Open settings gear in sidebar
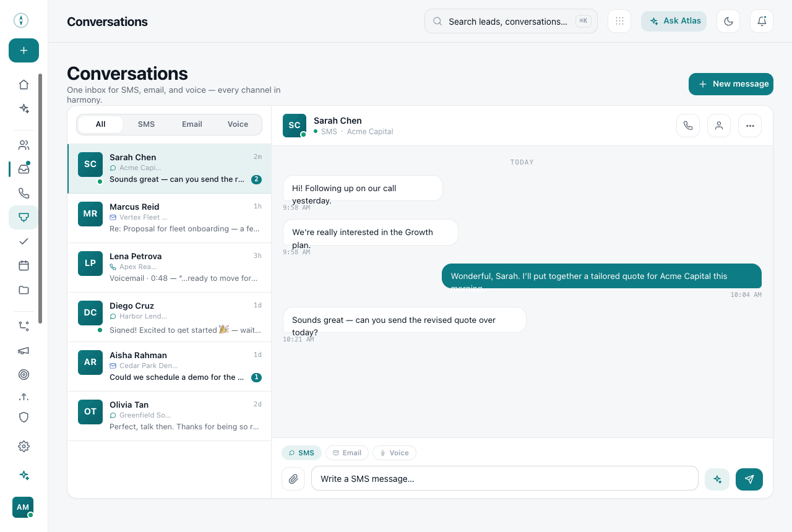 click(x=24, y=446)
